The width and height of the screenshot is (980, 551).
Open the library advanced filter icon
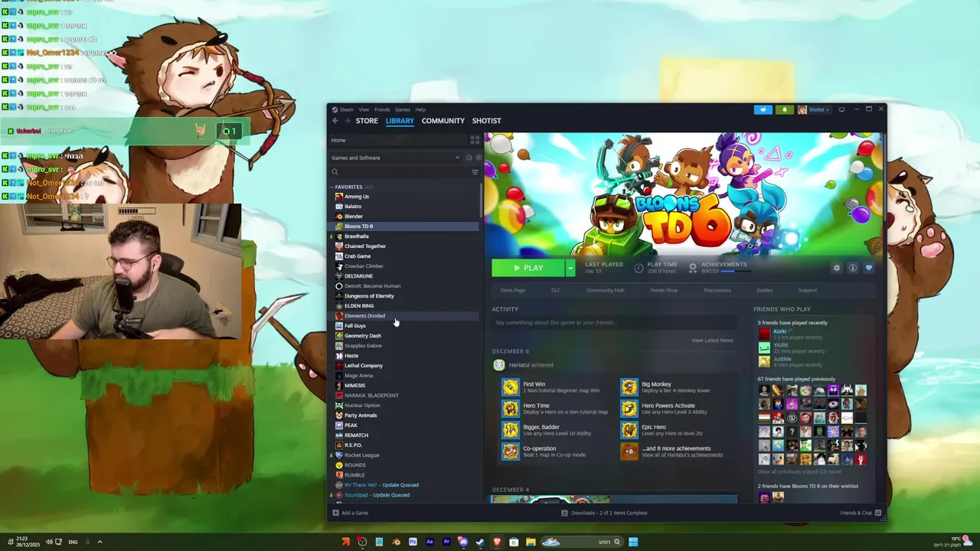pos(475,172)
